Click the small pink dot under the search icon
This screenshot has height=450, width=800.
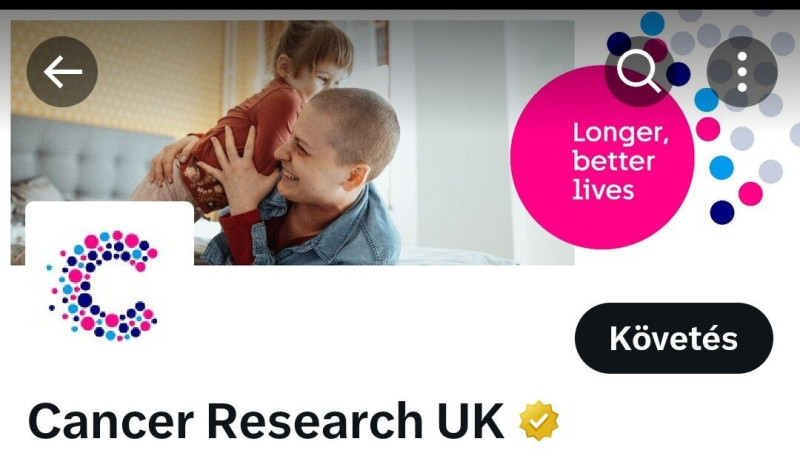tap(708, 129)
